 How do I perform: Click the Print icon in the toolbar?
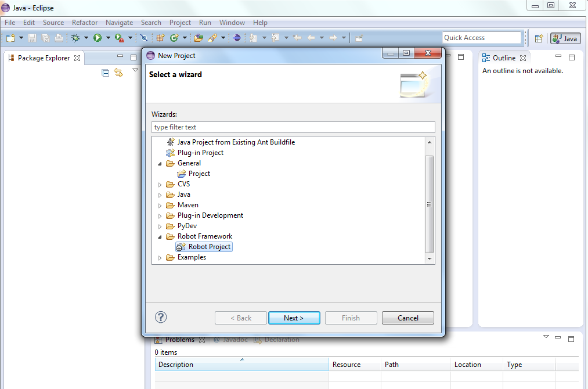point(58,38)
